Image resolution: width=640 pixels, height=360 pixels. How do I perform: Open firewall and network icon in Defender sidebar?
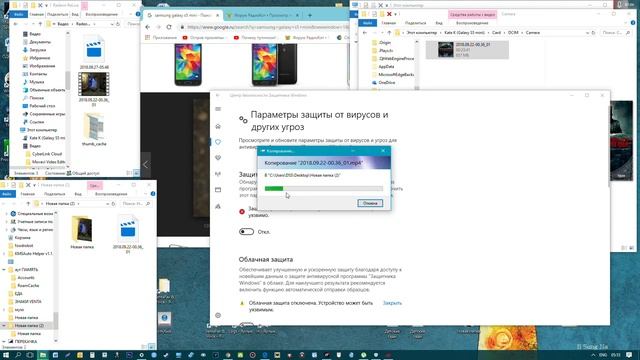218,174
